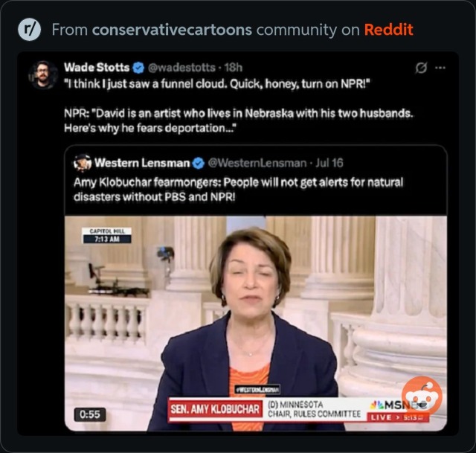
Task: Open the orange Reddit link
Action: click(x=388, y=30)
